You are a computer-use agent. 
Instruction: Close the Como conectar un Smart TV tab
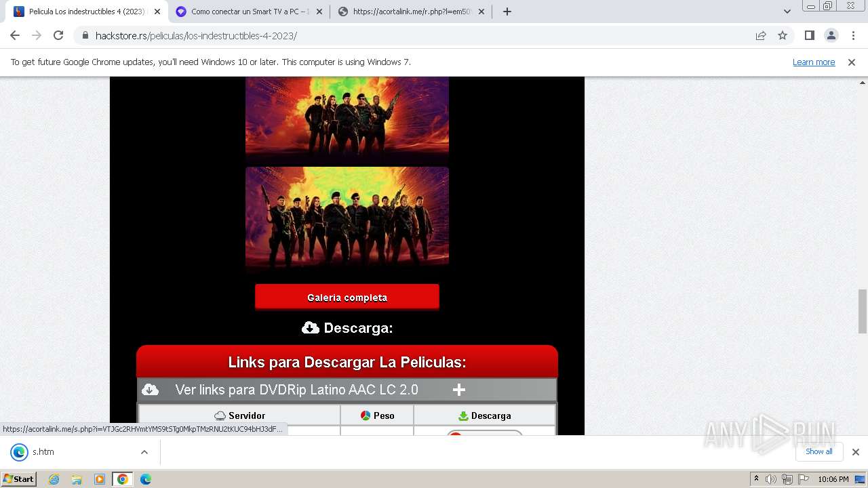coord(319,12)
